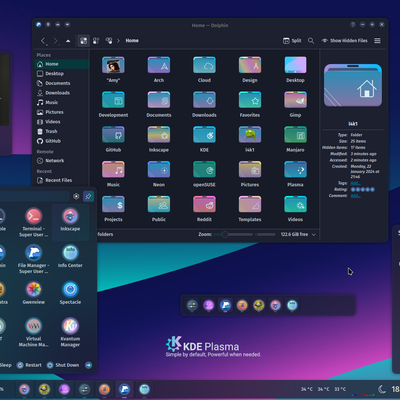Select Network in Places panel
This screenshot has width=400, height=400.
click(62, 161)
